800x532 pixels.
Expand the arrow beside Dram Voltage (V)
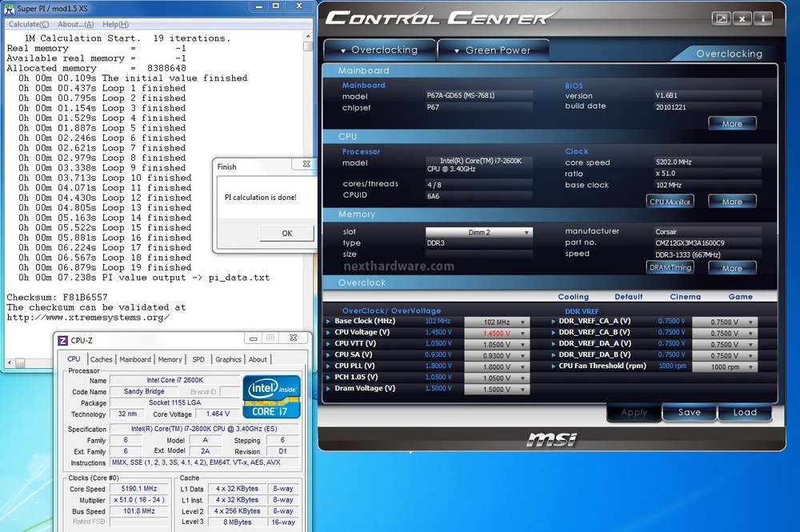[328, 389]
